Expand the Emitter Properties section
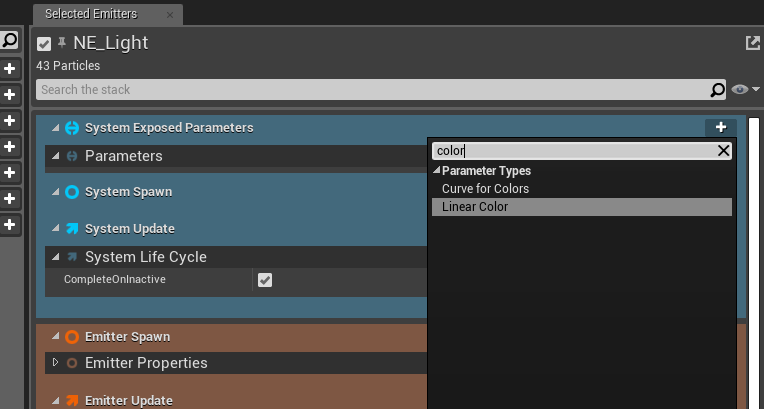This screenshot has width=764, height=409. (55, 362)
